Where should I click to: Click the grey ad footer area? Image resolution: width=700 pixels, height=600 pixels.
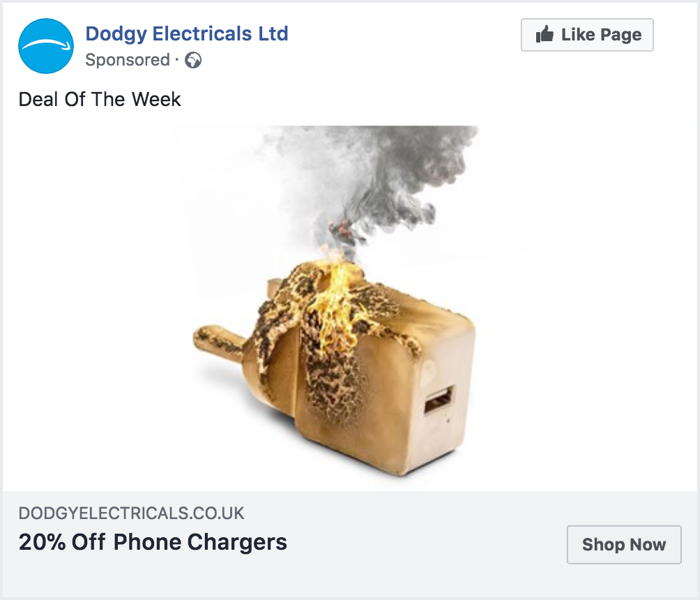tap(350, 544)
